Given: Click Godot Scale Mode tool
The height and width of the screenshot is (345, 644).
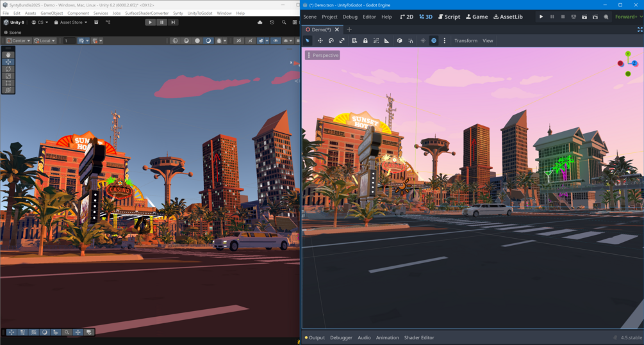Looking at the screenshot, I should [342, 40].
